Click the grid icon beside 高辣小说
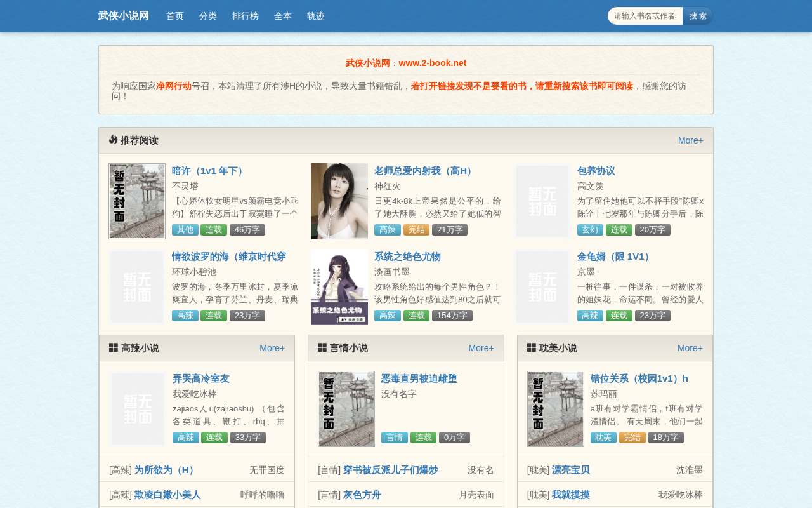 tap(114, 347)
